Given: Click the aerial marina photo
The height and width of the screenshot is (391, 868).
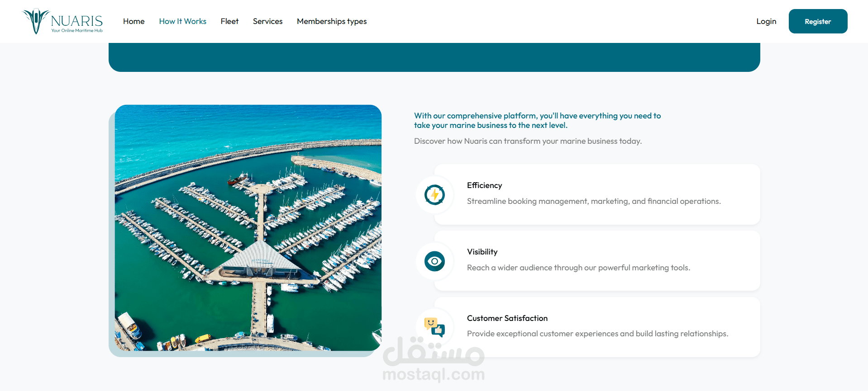Looking at the screenshot, I should (x=248, y=228).
